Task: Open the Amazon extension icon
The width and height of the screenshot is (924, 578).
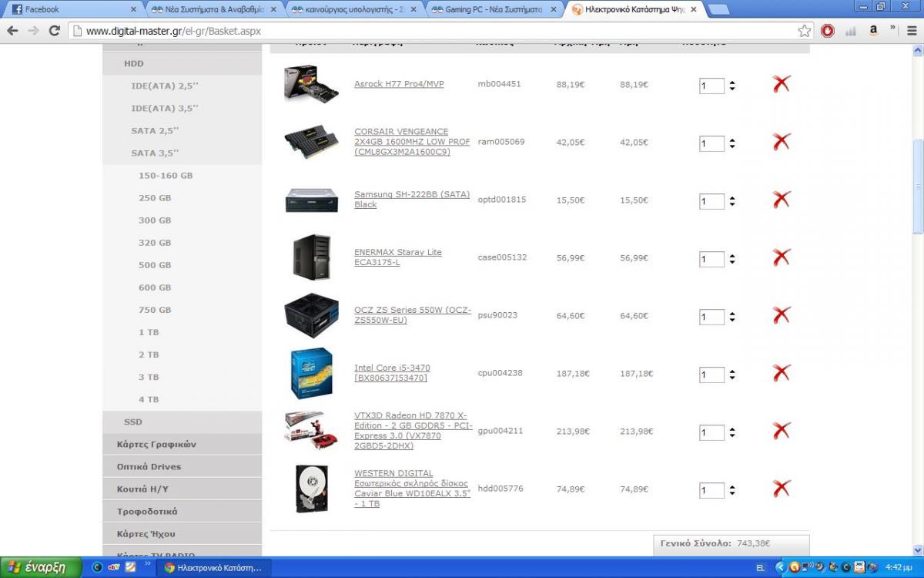Action: pyautogui.click(x=873, y=31)
